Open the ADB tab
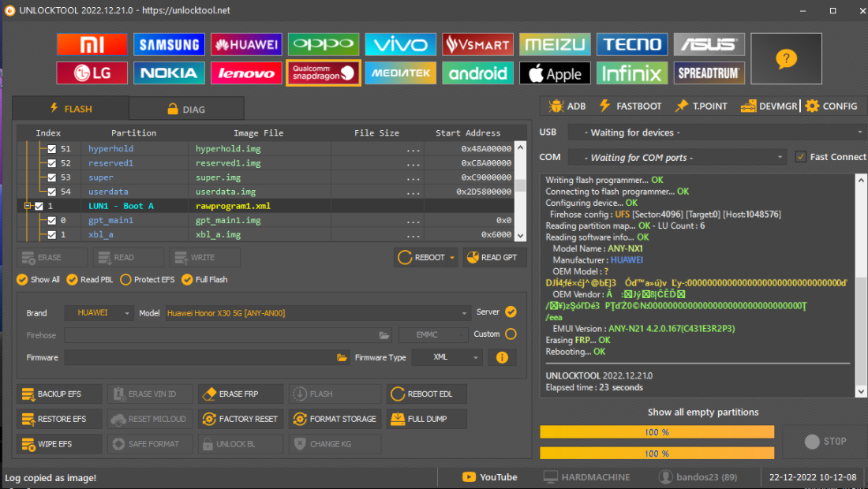The image size is (868, 489). (567, 106)
